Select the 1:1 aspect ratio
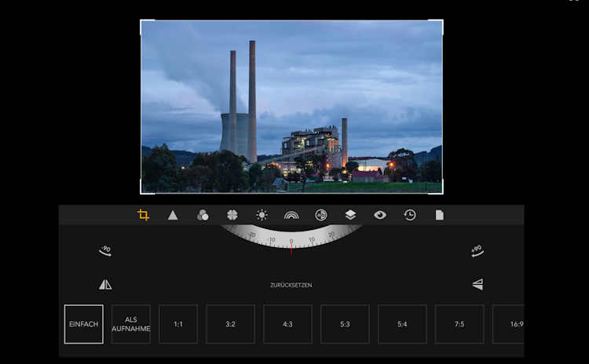This screenshot has height=364, width=589. point(178,324)
